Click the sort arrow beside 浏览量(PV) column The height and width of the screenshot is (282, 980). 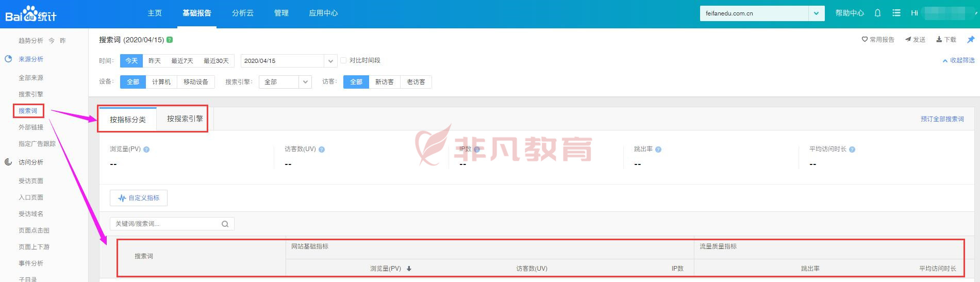[x=409, y=269]
